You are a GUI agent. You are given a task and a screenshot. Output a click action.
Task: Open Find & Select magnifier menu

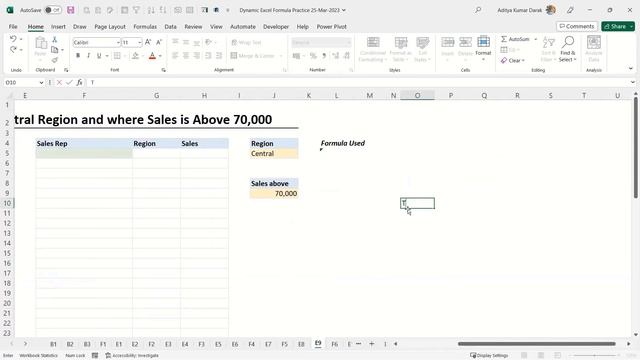click(568, 49)
